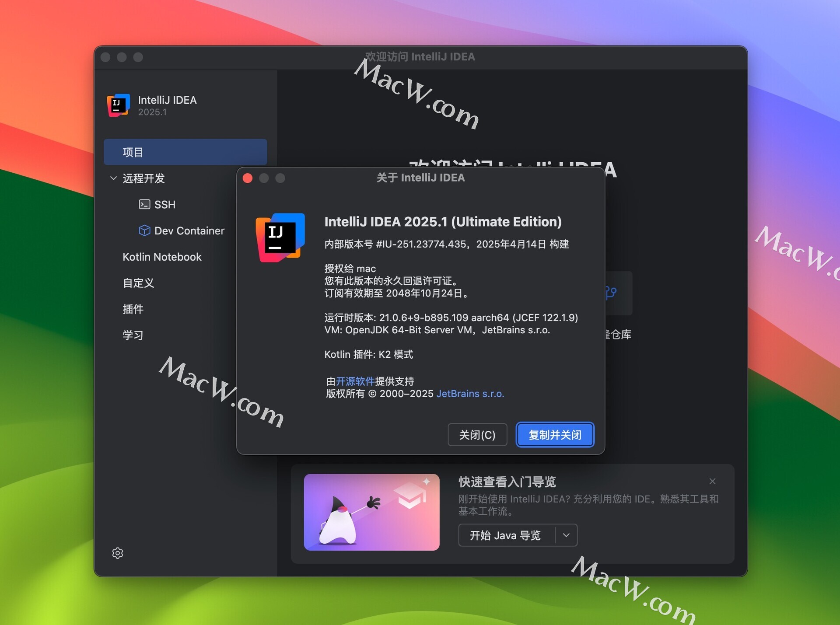840x625 pixels.
Task: Click the Dev Container cube icon
Action: click(x=144, y=230)
